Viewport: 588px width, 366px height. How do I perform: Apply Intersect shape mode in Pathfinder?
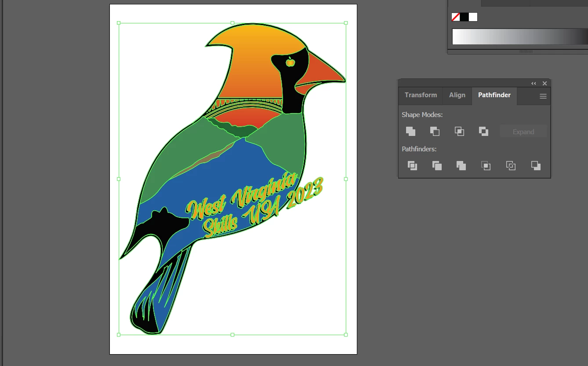(x=459, y=131)
